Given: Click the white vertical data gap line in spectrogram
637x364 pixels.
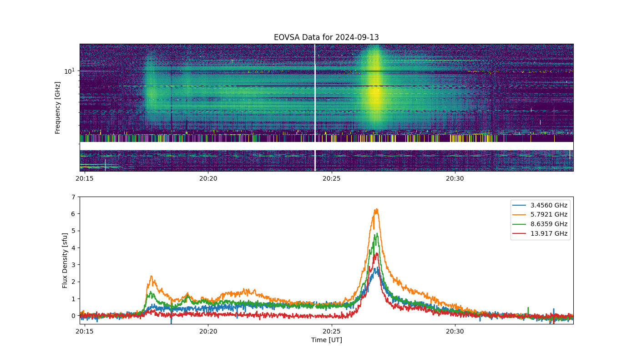Looking at the screenshot, I should click(x=315, y=107).
